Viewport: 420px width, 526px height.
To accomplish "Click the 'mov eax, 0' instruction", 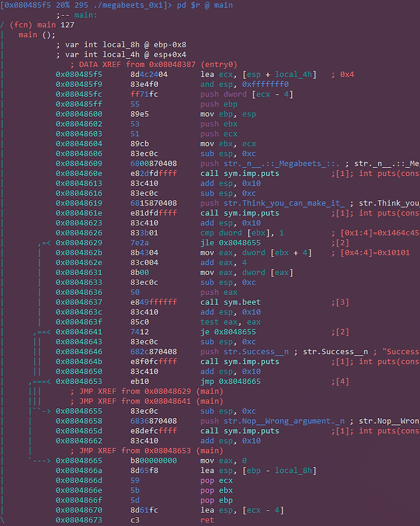I will tap(223, 461).
